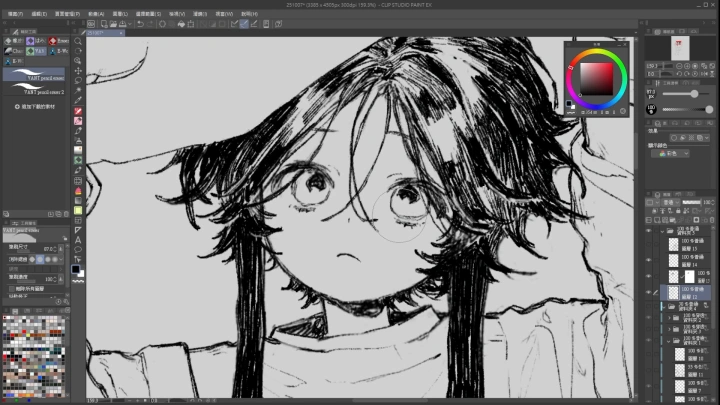Screen dimensions: 720x405
Task: Select the Move layer tool
Action: click(x=78, y=71)
